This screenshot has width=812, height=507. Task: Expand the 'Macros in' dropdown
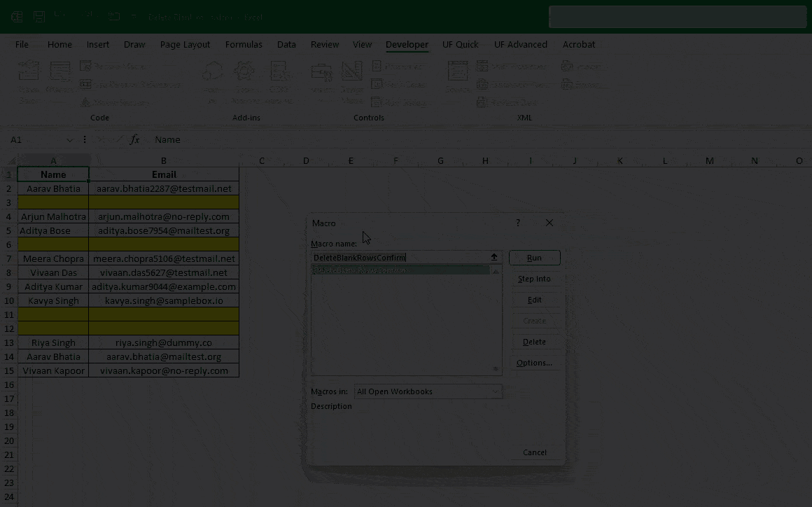click(496, 391)
